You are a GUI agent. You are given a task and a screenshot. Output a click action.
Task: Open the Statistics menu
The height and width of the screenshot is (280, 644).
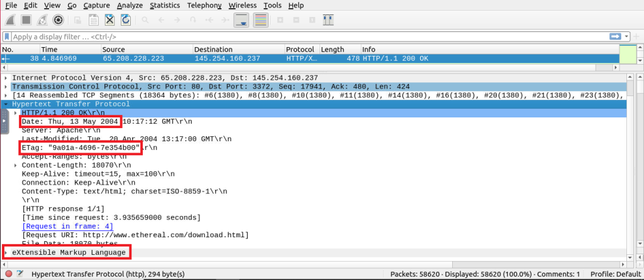click(x=165, y=6)
